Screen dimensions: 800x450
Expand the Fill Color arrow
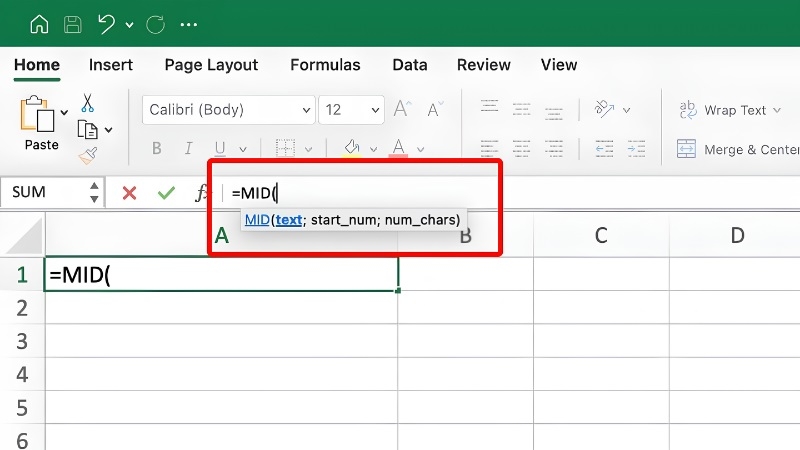coord(373,149)
